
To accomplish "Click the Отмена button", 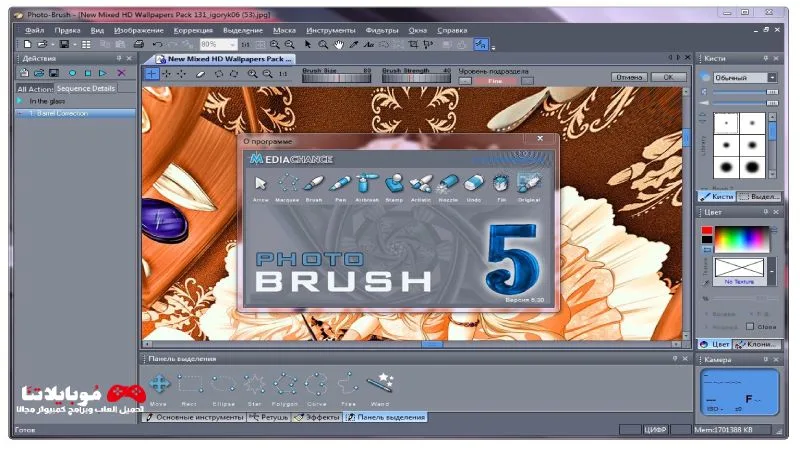I will [x=629, y=77].
